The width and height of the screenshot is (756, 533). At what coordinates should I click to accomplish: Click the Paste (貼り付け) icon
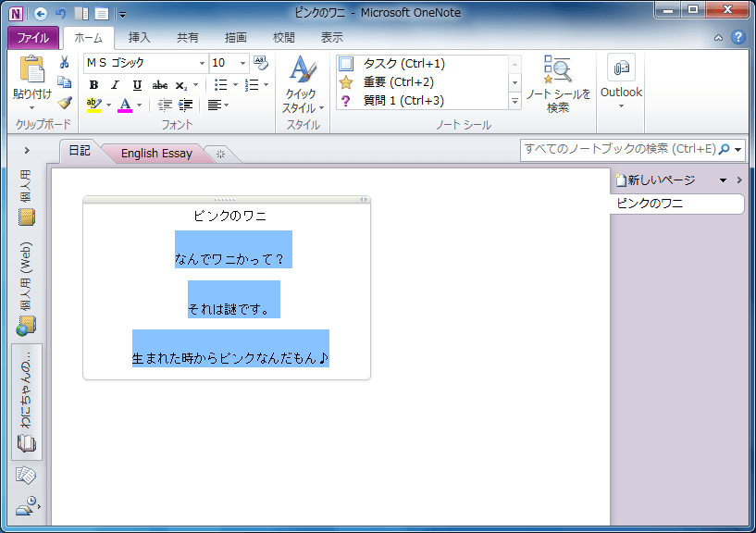[x=31, y=69]
